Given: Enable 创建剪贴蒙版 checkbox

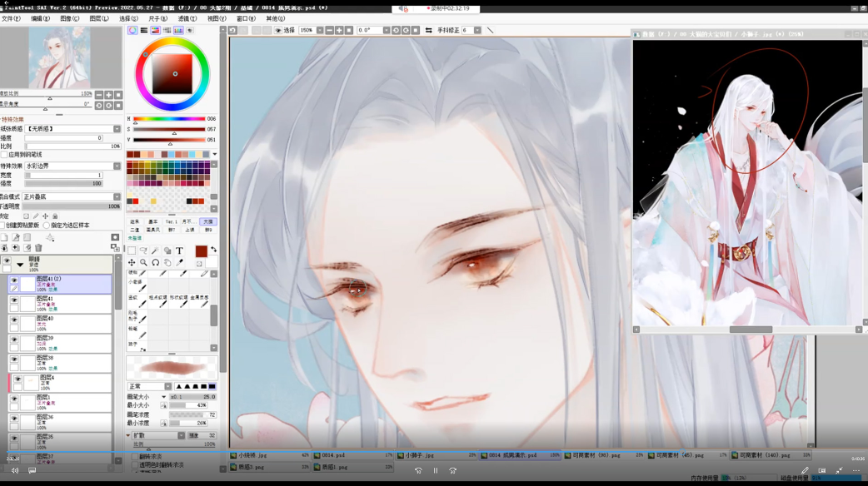Looking at the screenshot, I should [x=2, y=226].
